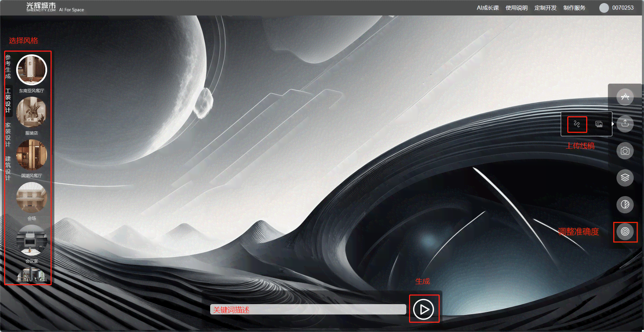This screenshot has height=332, width=644.
Task: Click the user avatar circle
Action: point(604,8)
